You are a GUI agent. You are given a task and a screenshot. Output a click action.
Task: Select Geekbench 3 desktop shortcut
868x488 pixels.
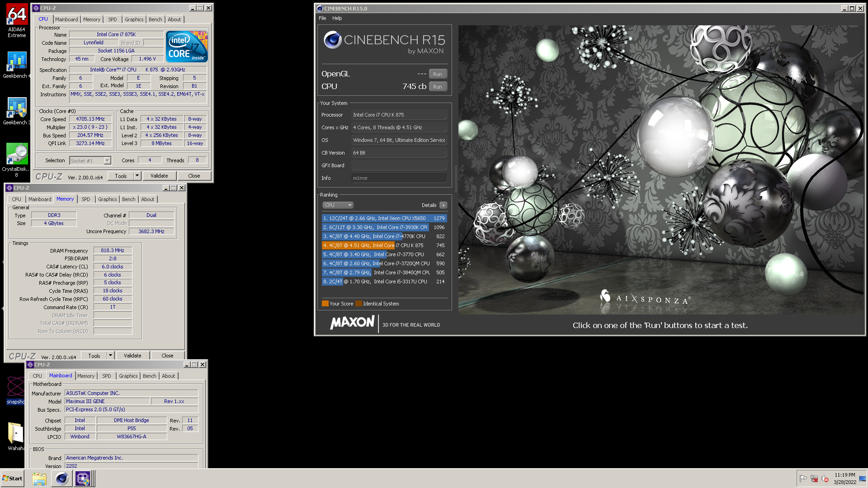[x=17, y=111]
